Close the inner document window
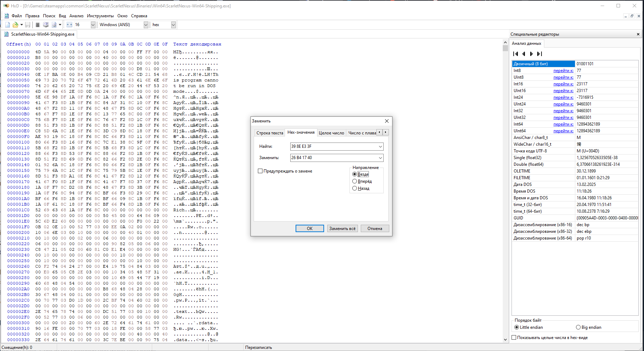Viewport: 644px width, 351px height. (x=639, y=16)
